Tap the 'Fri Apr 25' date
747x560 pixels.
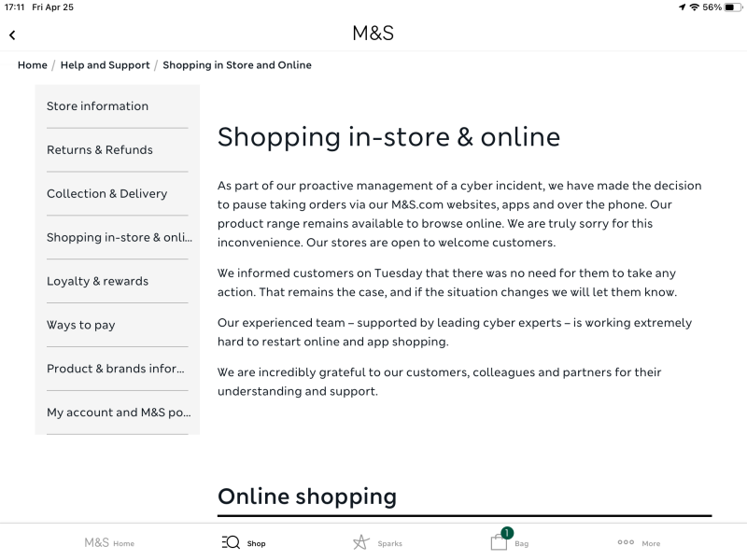[52, 7]
